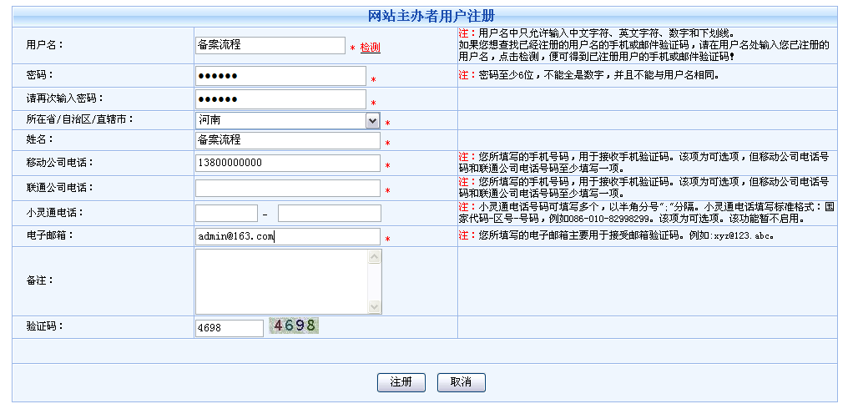
Task: Click the 姓名 input field
Action: pyautogui.click(x=288, y=140)
